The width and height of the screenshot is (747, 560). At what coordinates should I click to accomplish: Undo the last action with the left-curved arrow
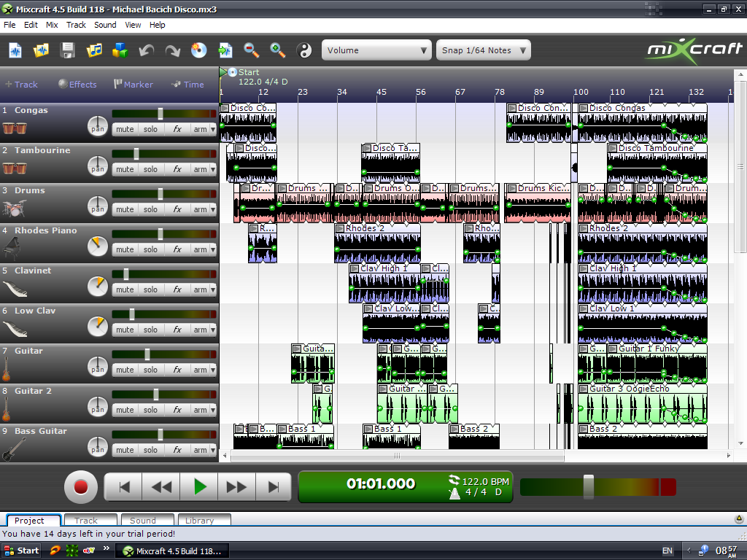(146, 50)
